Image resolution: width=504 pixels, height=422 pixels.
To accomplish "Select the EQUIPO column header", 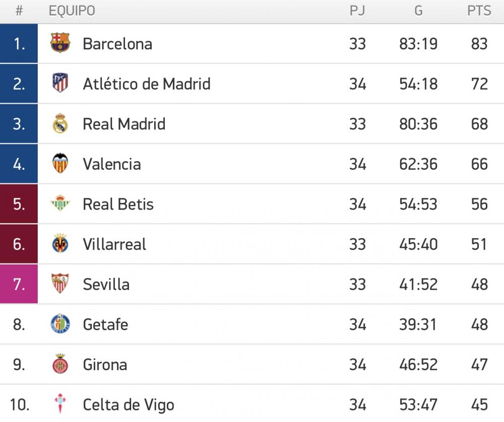I will click(x=72, y=11).
